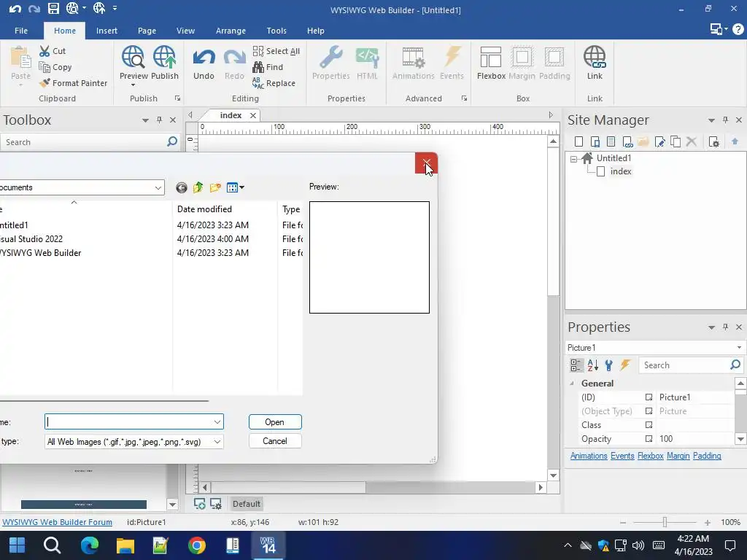Open the All Web Images file type dropdown

217,442
